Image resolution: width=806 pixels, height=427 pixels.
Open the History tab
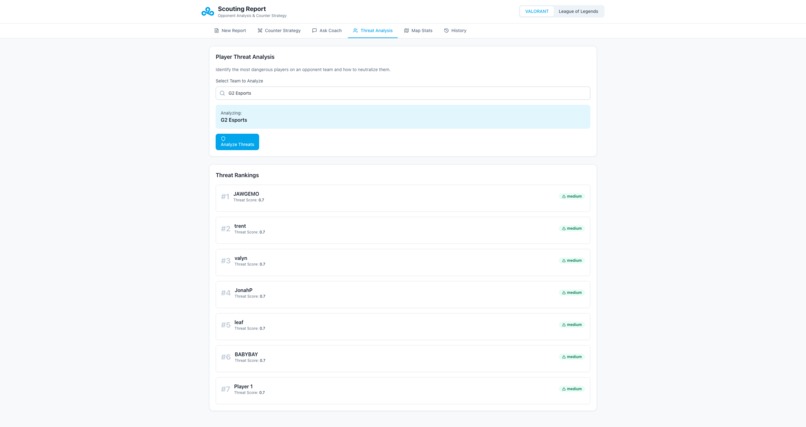pyautogui.click(x=455, y=31)
